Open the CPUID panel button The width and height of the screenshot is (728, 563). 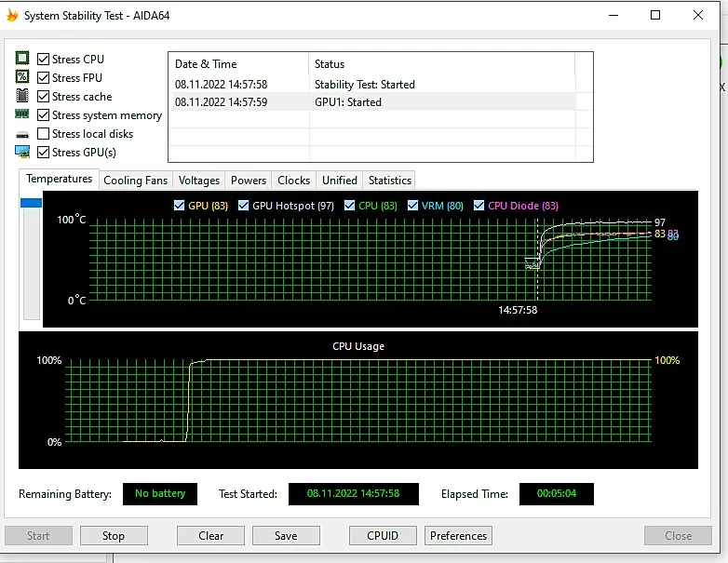(383, 536)
